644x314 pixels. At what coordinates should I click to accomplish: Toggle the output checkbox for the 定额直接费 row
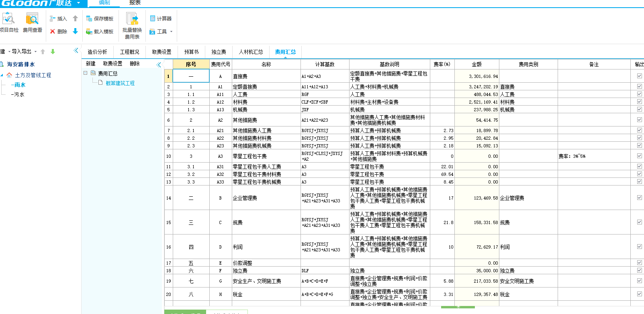coord(639,86)
